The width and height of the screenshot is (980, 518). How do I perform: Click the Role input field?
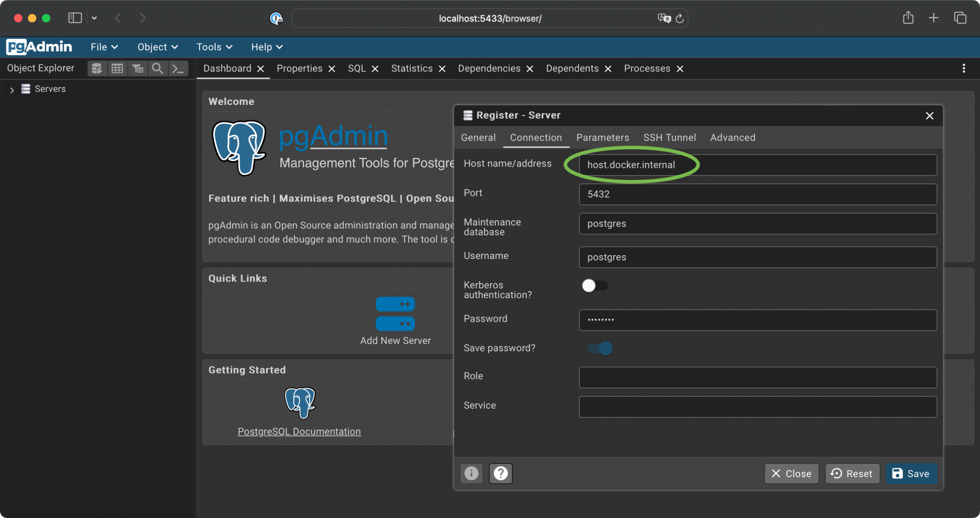click(757, 377)
